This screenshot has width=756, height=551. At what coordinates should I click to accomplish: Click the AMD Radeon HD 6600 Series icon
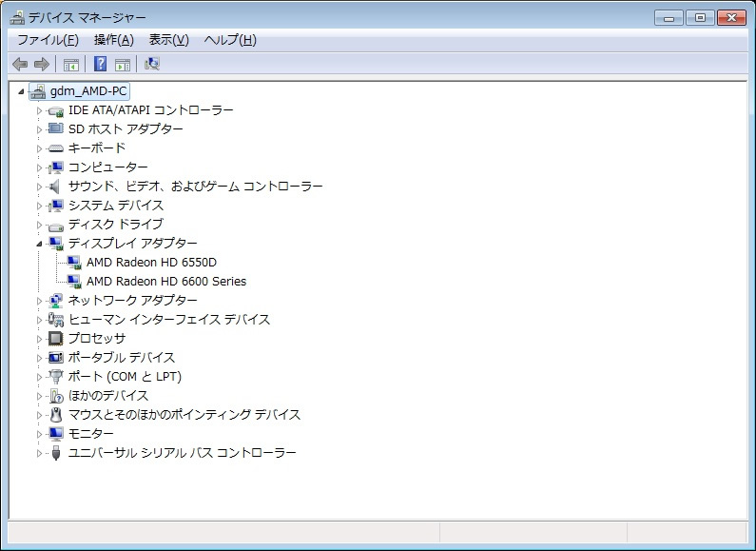click(74, 282)
